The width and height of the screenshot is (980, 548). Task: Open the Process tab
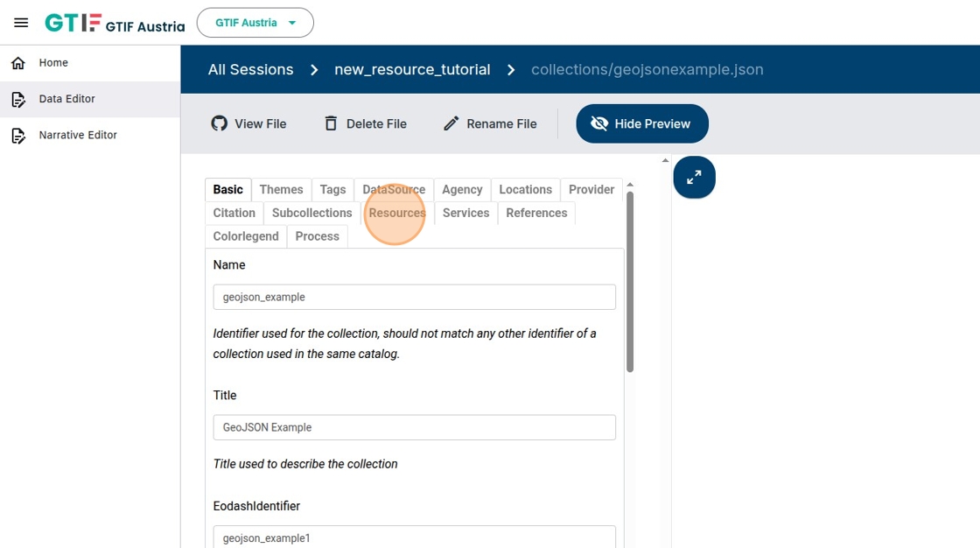[x=317, y=236]
